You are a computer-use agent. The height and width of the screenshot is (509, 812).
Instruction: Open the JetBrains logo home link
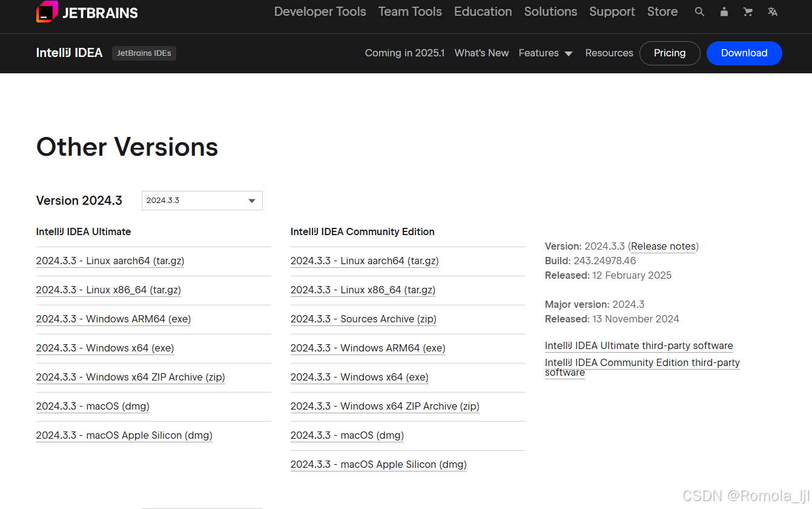pyautogui.click(x=87, y=12)
